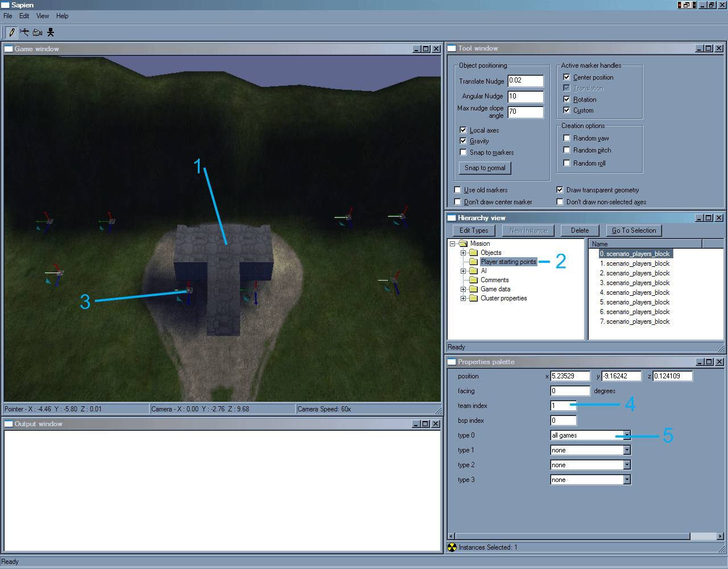Viewport: 728px width, 569px height.
Task: Click the spray gun toolbar icon
Action: click(24, 32)
